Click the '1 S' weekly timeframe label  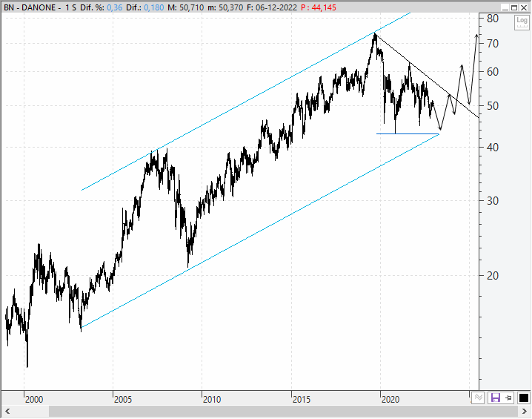click(71, 7)
